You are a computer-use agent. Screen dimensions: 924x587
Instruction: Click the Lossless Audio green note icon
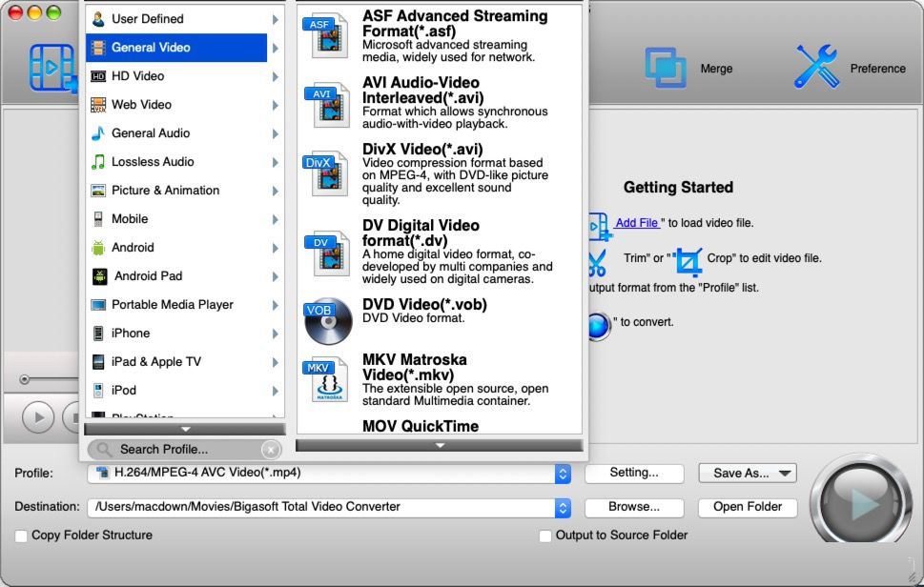(x=98, y=162)
